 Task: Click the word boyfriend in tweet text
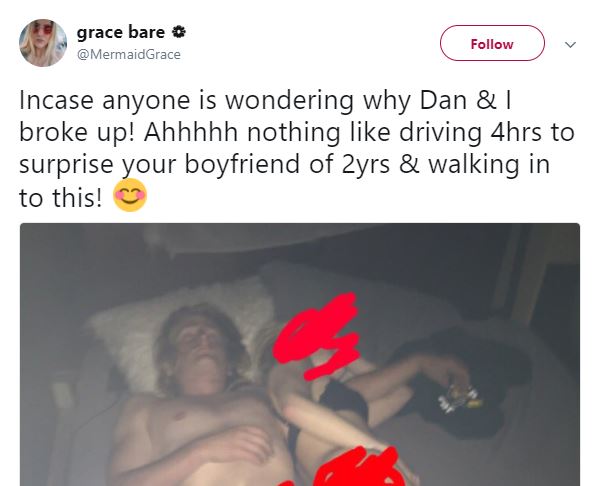[x=242, y=164]
